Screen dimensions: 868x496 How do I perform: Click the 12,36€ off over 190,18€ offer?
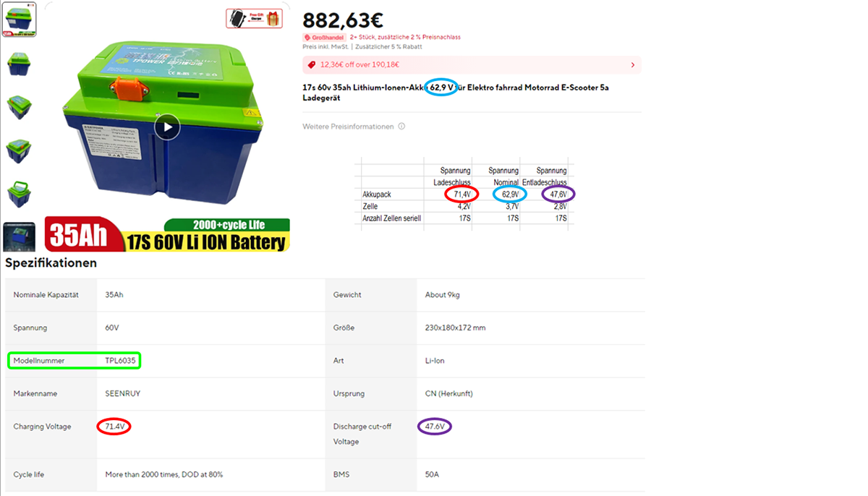tap(359, 64)
